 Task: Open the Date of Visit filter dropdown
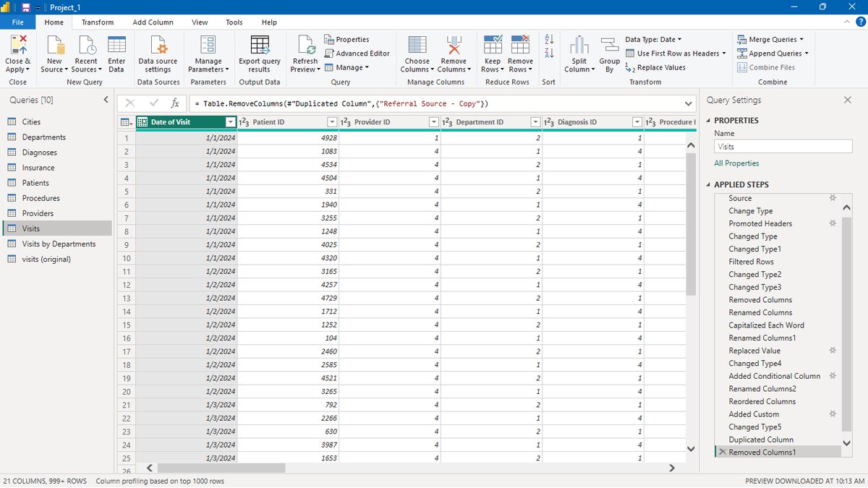coord(230,122)
